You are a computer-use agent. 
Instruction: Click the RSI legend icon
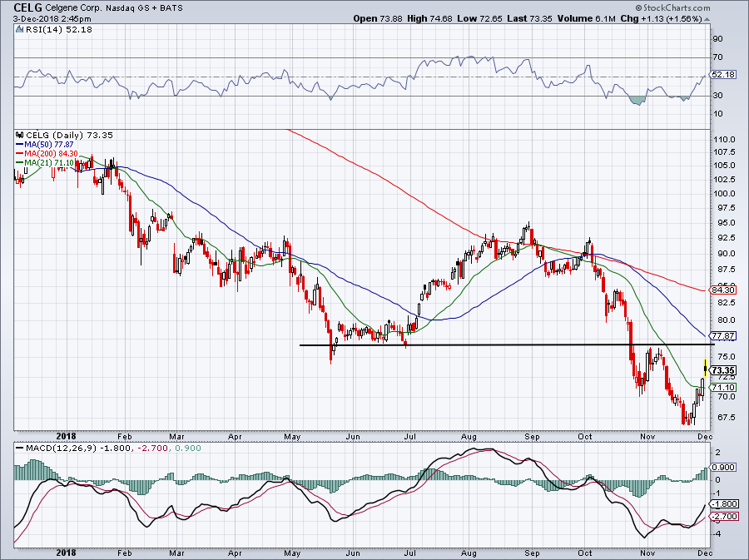20,30
